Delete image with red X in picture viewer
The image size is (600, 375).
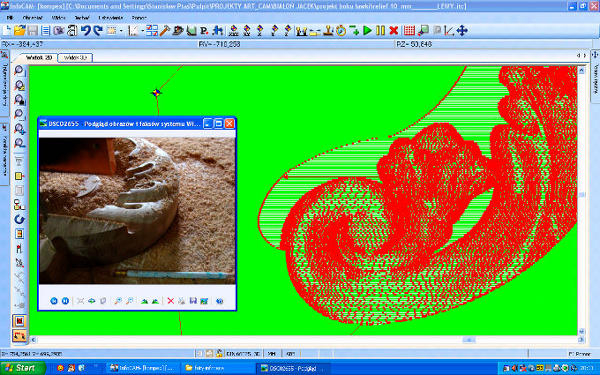(x=171, y=301)
